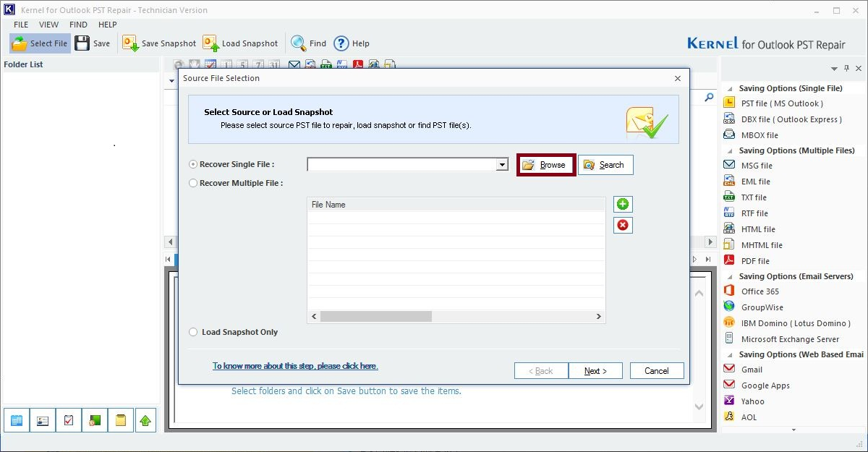This screenshot has height=452, width=868.
Task: Click the file list scroll left arrow
Action: [314, 317]
